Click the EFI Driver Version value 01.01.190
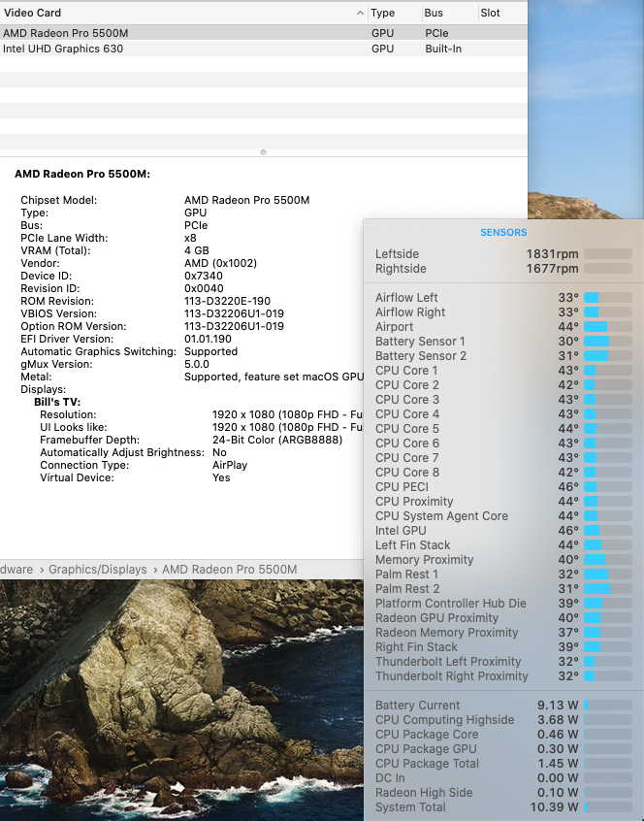The image size is (644, 821). [208, 339]
